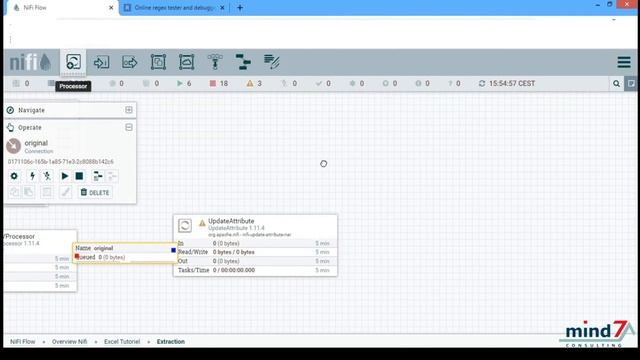Click the UpdateAttribute Tasks/Time stats row
Image resolution: width=640 pixels, height=360 pixels.
(255, 270)
